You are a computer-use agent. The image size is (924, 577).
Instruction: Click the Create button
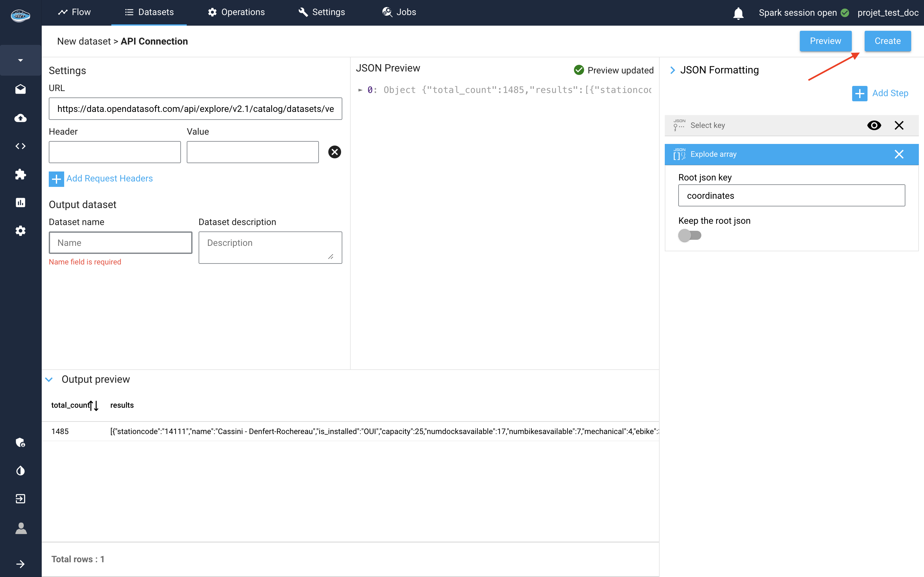click(x=887, y=41)
